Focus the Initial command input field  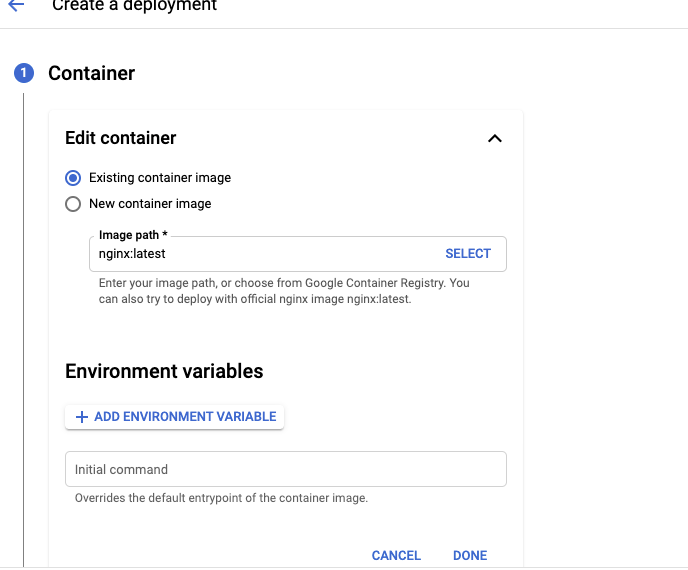click(286, 469)
